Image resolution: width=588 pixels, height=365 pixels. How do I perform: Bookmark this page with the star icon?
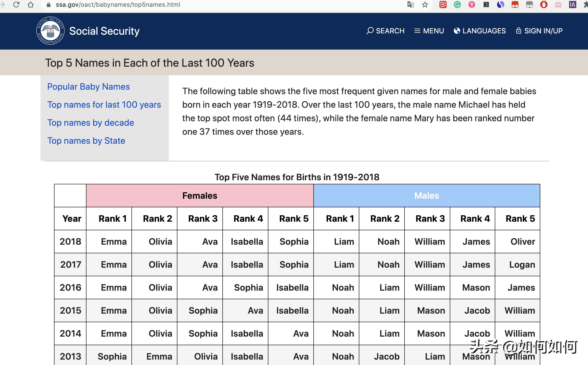(425, 5)
